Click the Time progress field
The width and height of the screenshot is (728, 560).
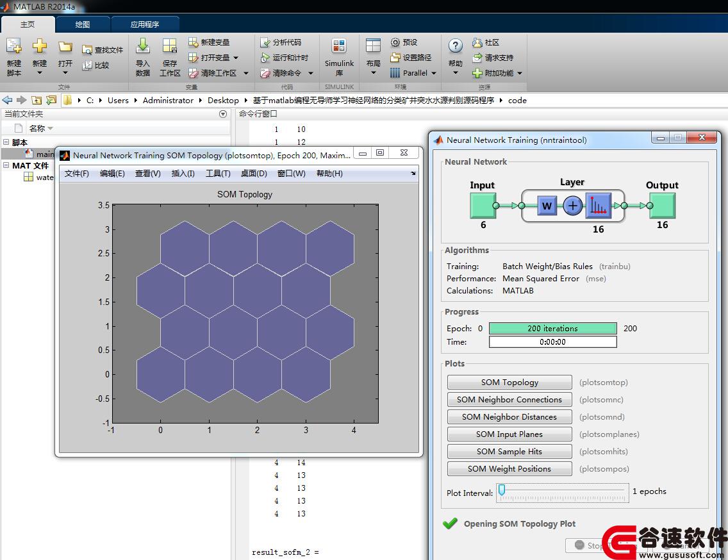pos(552,342)
